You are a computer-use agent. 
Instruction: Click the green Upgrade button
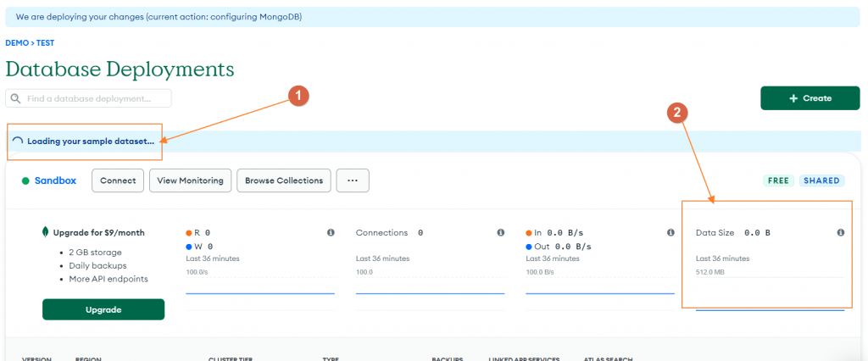point(103,309)
